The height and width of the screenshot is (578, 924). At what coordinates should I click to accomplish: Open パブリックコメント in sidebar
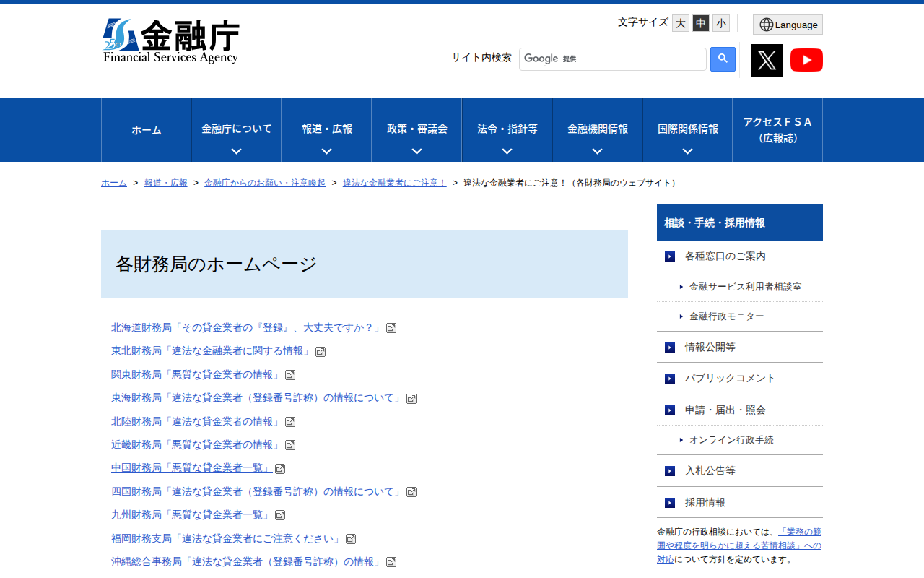pos(740,379)
